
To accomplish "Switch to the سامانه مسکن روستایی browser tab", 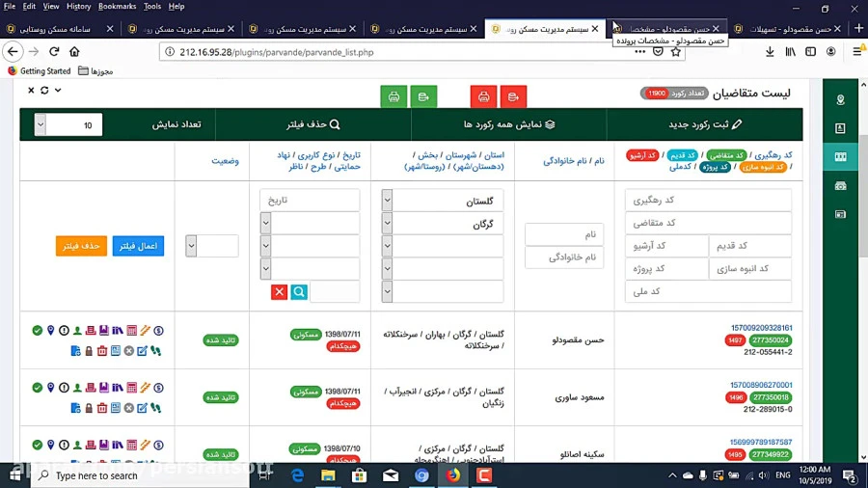I will pos(58,29).
